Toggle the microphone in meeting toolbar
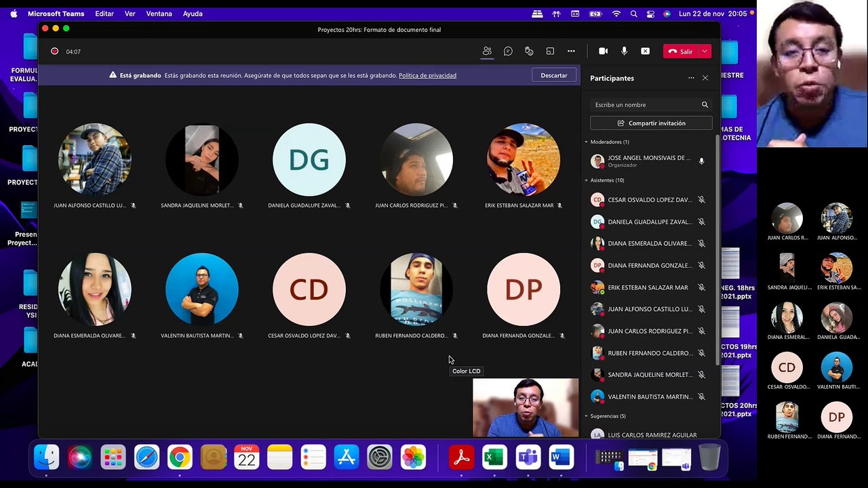Screen dimensions: 868x488 point(624,52)
